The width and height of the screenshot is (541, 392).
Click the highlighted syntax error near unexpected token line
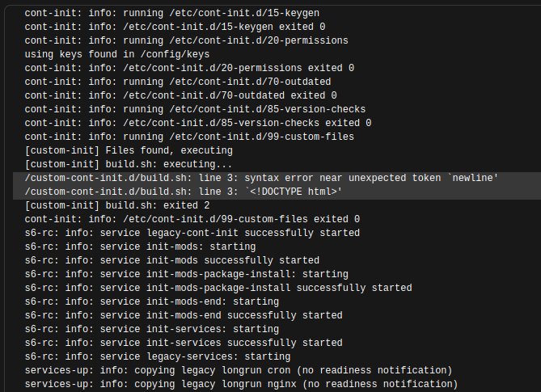pos(261,179)
